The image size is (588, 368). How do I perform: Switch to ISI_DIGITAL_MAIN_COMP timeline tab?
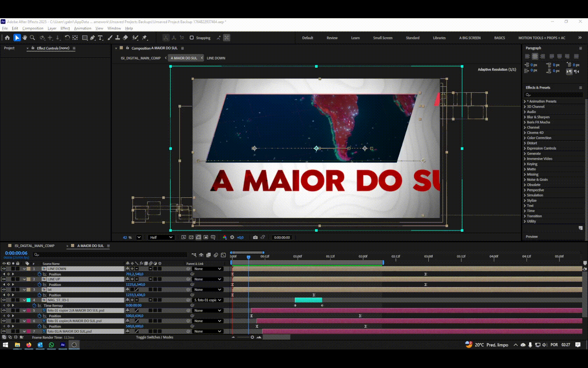[x=34, y=246]
